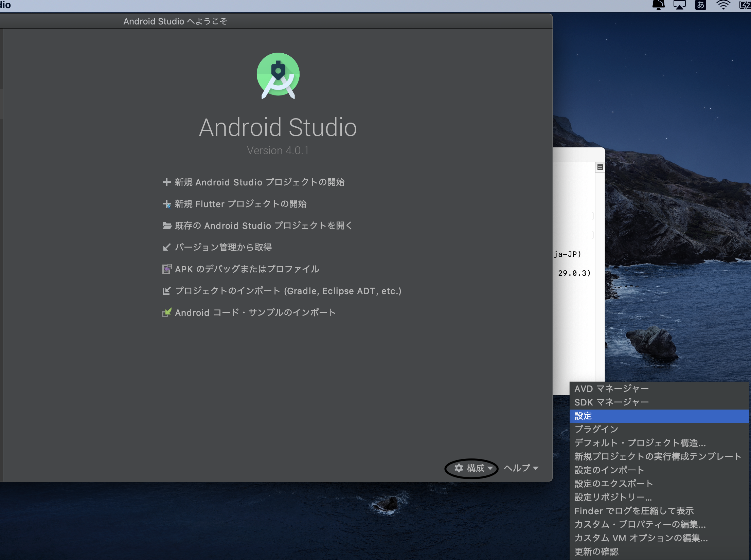The image size is (751, 560).
Task: Open 新規プロジェクトの実行構成テンプレート menu entry
Action: pos(659,456)
